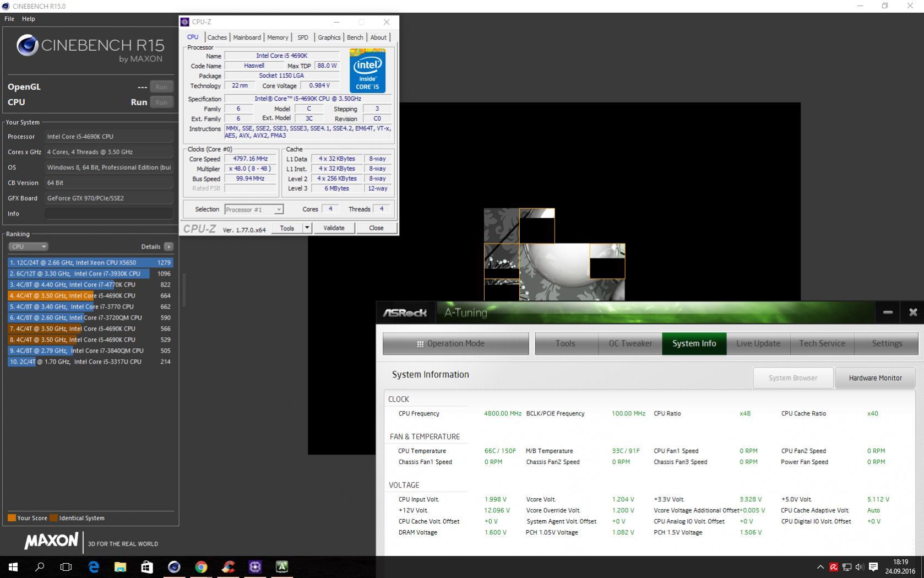Open the CPU ranking type dropdown
The image size is (924, 578).
(x=28, y=246)
